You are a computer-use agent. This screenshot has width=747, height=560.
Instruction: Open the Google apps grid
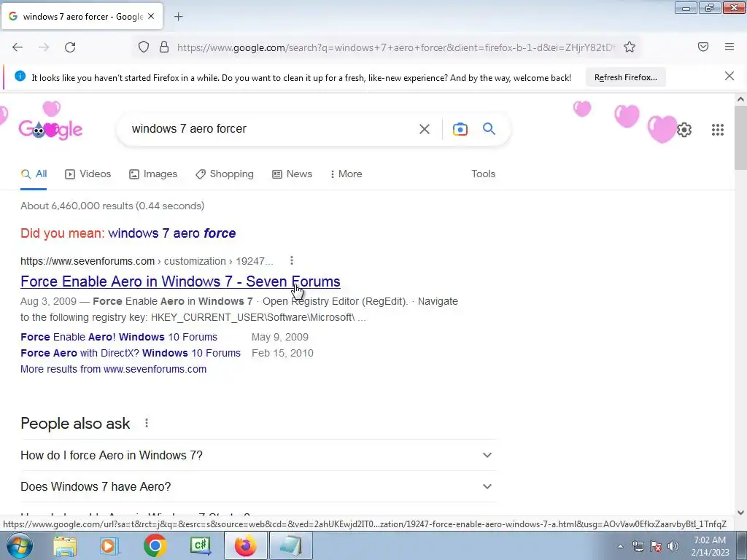pos(718,130)
